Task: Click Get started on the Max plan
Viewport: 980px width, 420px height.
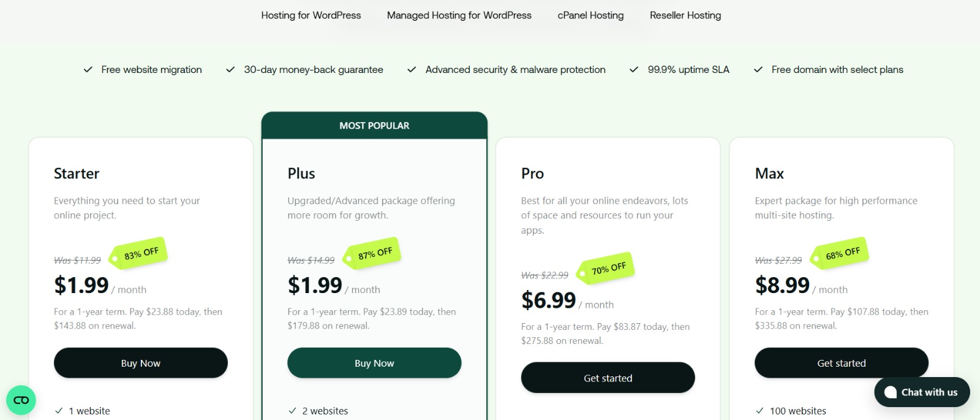Action: 841,362
